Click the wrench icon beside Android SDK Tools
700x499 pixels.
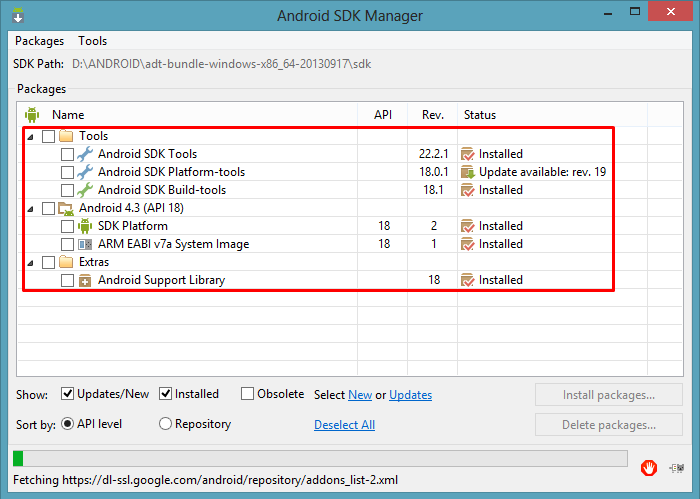pyautogui.click(x=85, y=154)
